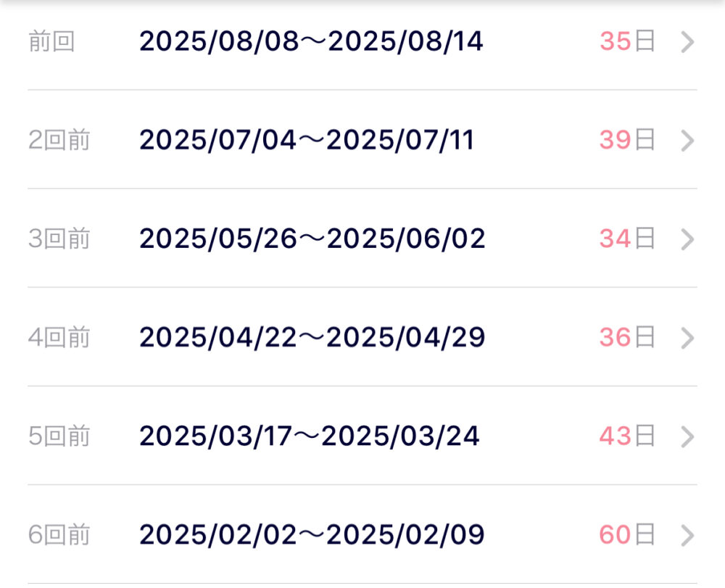Select the 2025/07/04～2025/07/11 period entry

[x=307, y=140]
